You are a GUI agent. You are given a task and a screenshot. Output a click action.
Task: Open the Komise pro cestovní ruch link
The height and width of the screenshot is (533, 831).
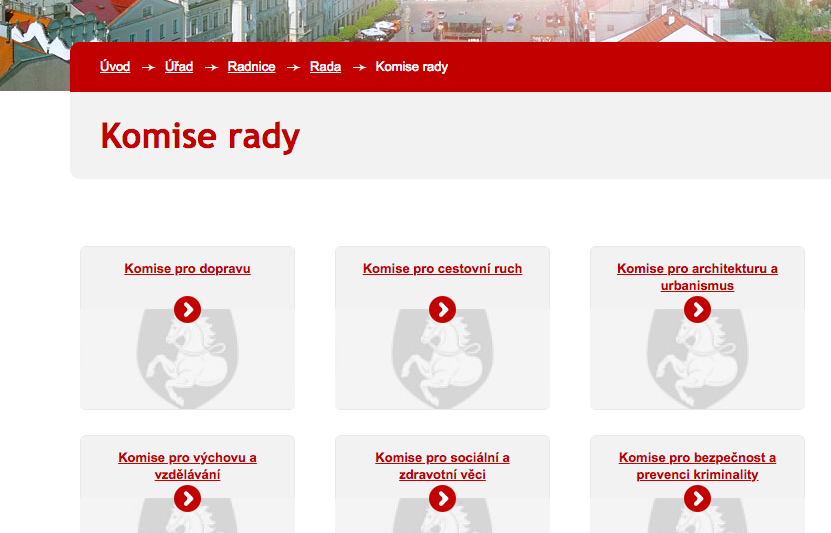[442, 269]
